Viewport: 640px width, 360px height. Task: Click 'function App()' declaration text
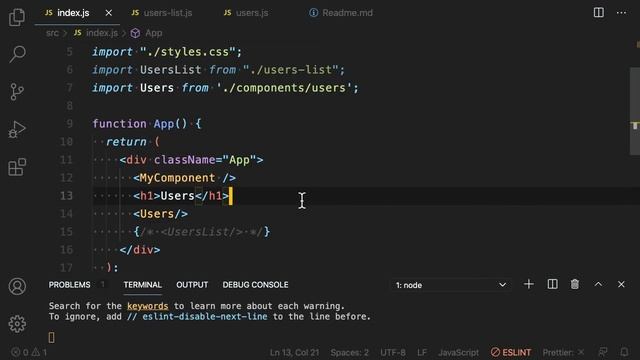click(140, 124)
